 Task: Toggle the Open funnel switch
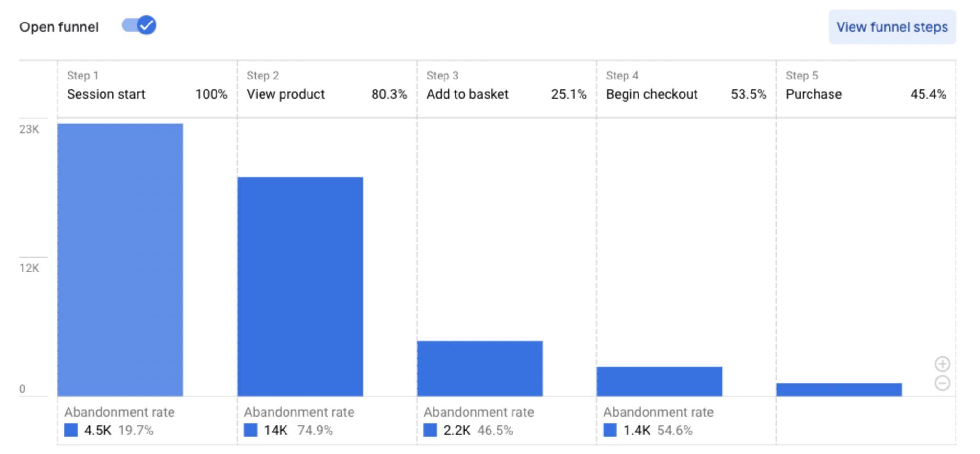pos(139,25)
